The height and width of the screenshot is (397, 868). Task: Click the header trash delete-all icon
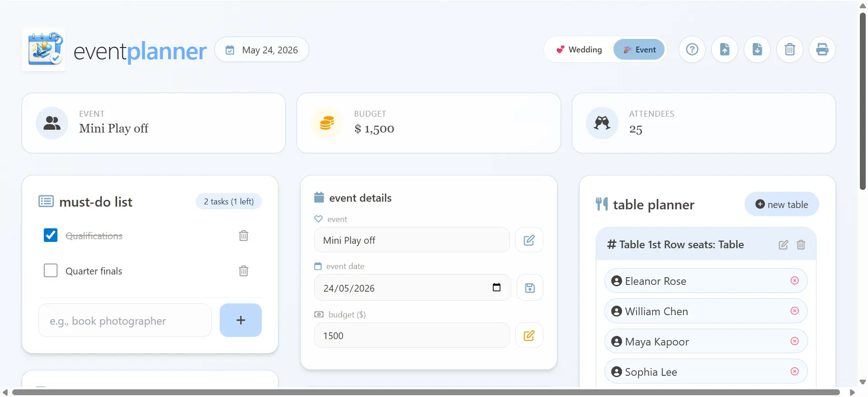[790, 49]
